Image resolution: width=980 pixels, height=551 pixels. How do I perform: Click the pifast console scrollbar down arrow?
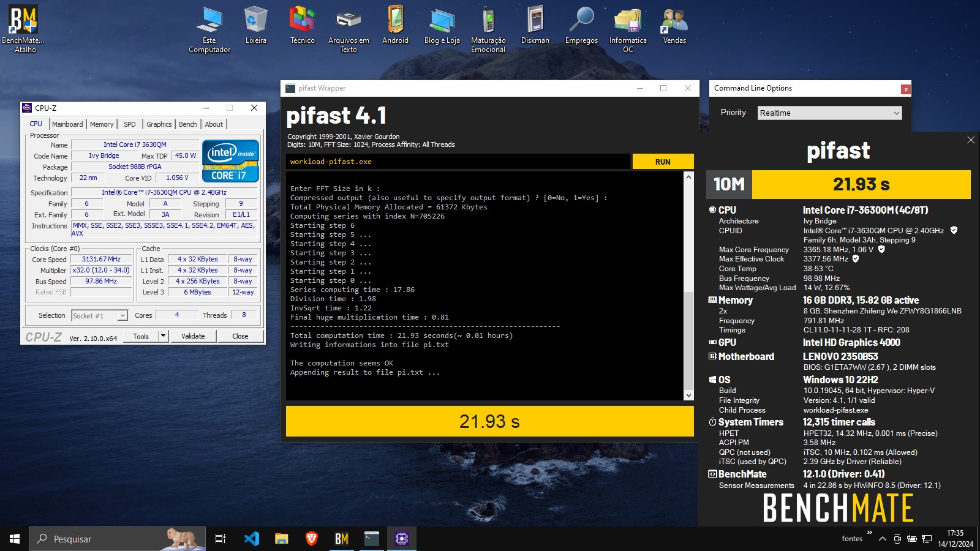pos(688,395)
